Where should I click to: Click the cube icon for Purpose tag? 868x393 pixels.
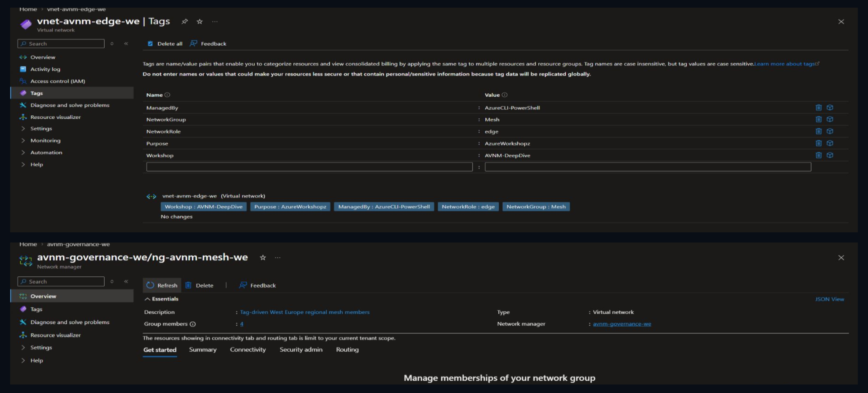pos(830,143)
